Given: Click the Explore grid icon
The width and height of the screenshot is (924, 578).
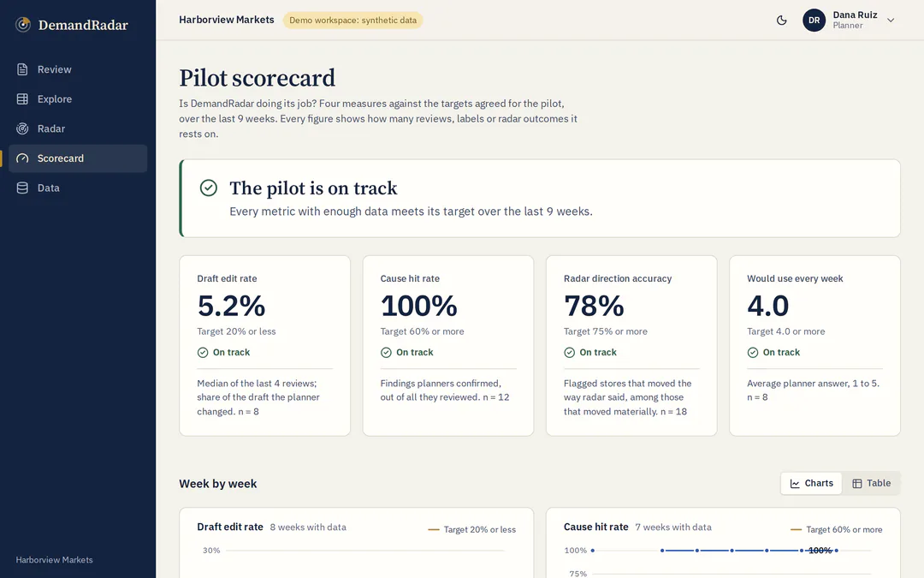Looking at the screenshot, I should (x=22, y=99).
